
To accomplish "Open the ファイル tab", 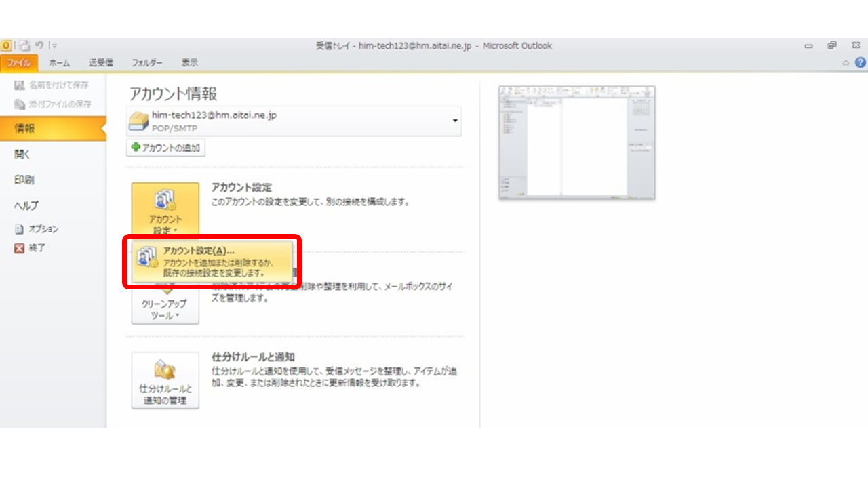I will [x=19, y=63].
